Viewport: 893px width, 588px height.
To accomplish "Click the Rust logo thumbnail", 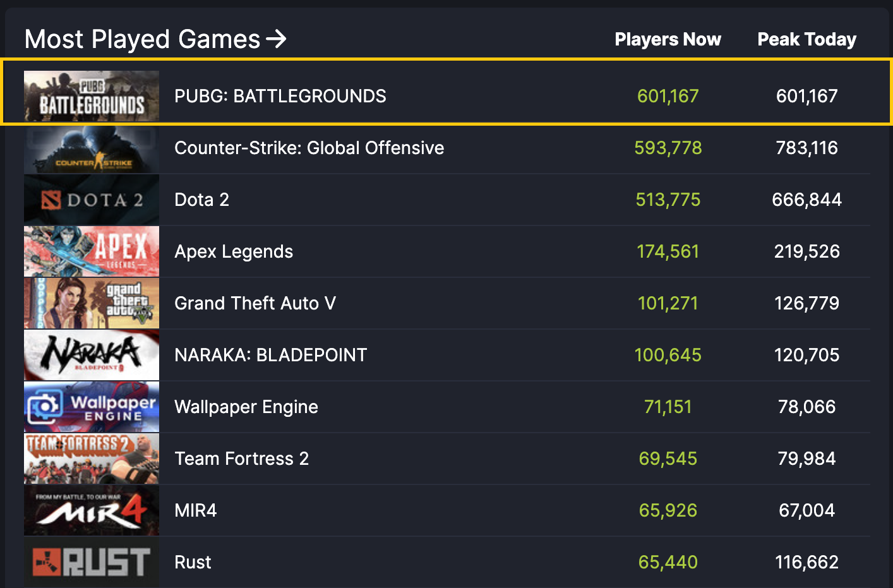I will pyautogui.click(x=92, y=562).
